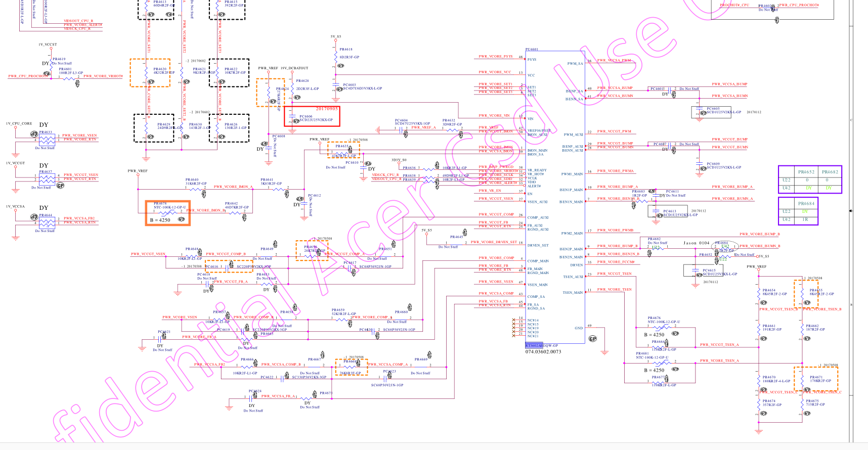The width and height of the screenshot is (868, 450).
Task: Click the 3D3V_S0 power label
Action: (x=399, y=160)
